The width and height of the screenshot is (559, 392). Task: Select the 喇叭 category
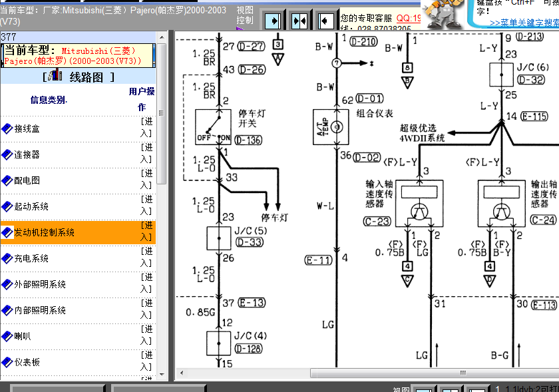coord(23,336)
